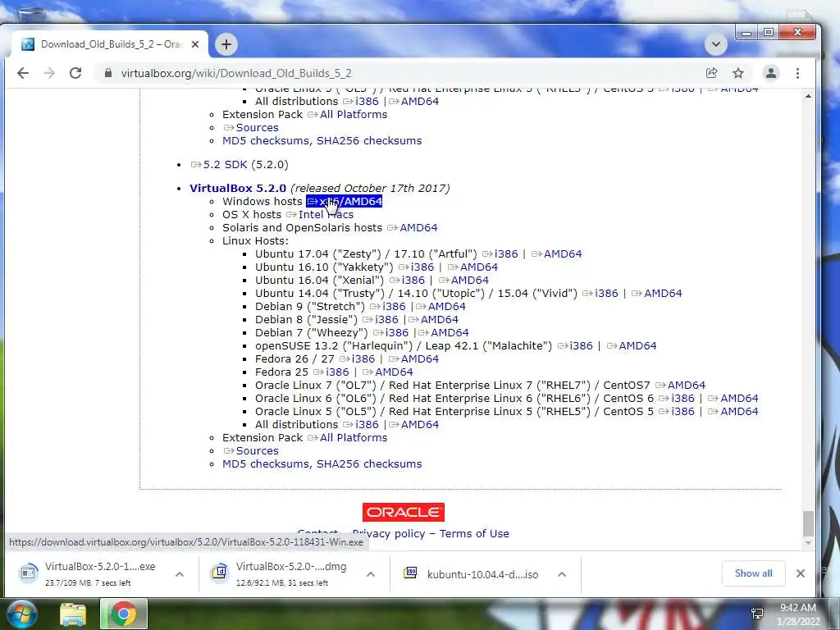The image size is (840, 630).
Task: Download openSUSE 13.2 Harlequin i386 package
Action: tap(575, 345)
